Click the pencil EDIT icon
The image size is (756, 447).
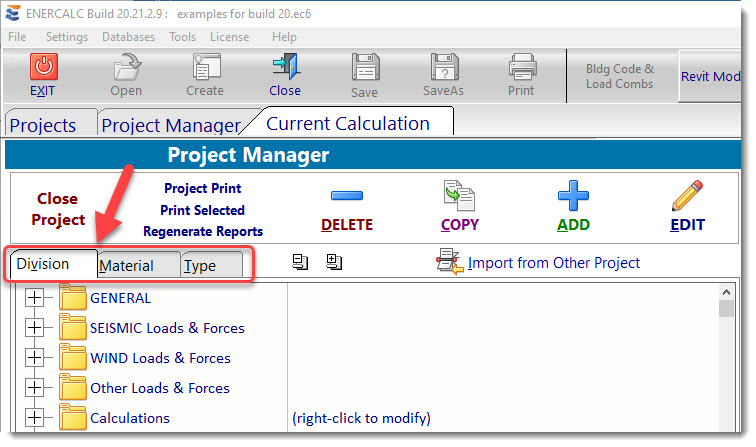click(687, 197)
